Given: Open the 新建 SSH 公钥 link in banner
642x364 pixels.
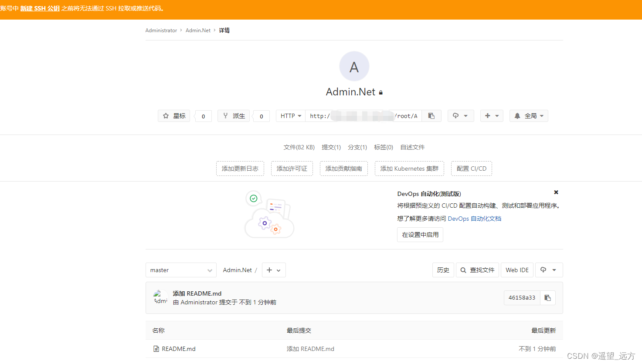Looking at the screenshot, I should coord(40,8).
